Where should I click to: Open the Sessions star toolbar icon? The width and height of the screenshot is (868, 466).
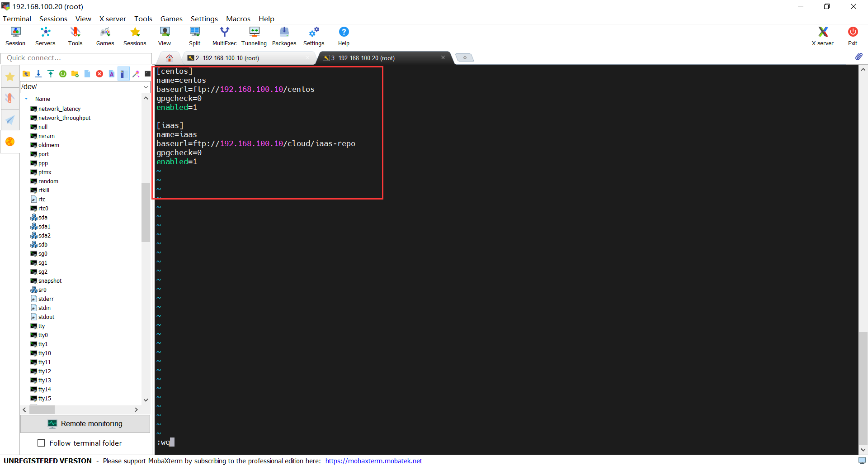tap(135, 36)
